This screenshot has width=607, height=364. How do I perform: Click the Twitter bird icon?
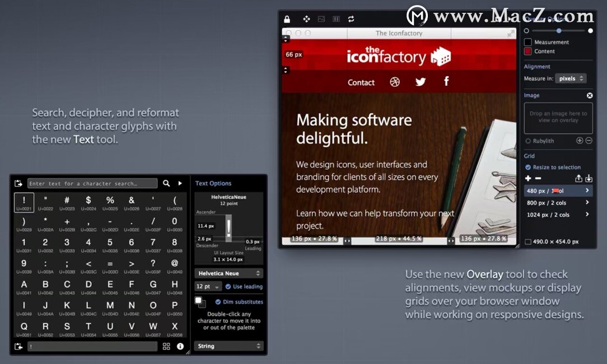pos(421,82)
